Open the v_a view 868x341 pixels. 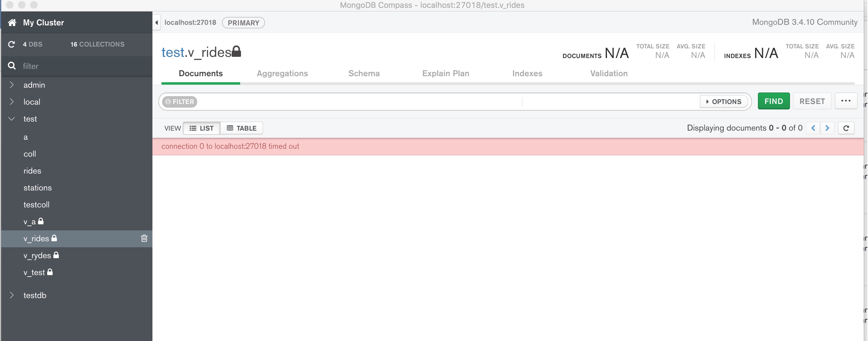point(77,221)
